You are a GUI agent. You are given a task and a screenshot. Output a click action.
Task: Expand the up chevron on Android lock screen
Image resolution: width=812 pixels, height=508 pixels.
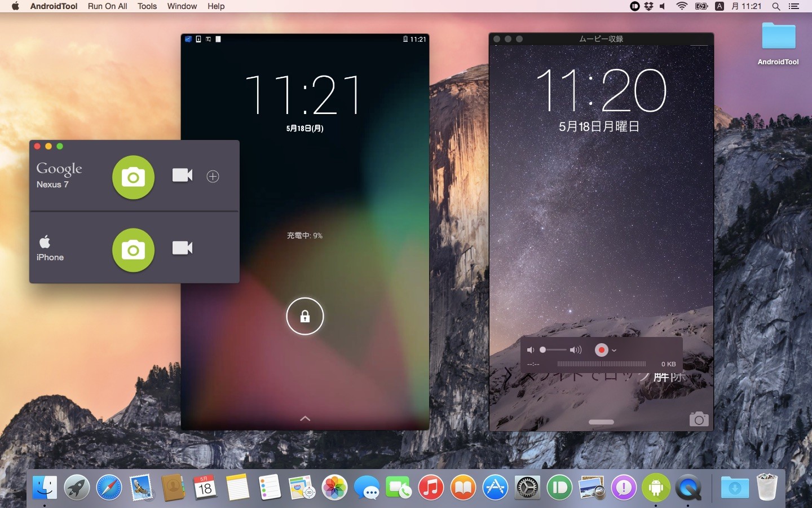pos(305,418)
